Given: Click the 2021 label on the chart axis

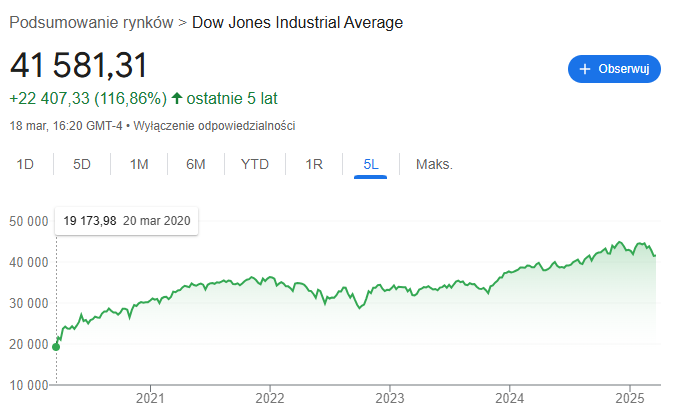Looking at the screenshot, I should pyautogui.click(x=149, y=397).
